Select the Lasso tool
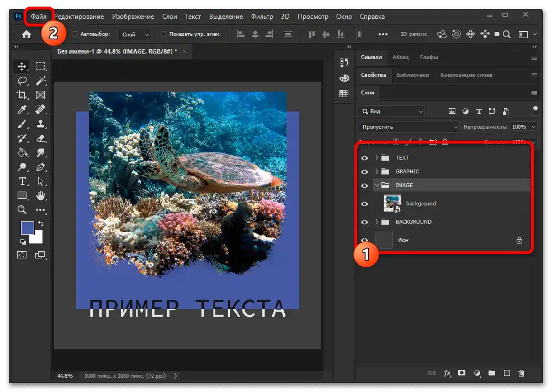 click(x=23, y=81)
